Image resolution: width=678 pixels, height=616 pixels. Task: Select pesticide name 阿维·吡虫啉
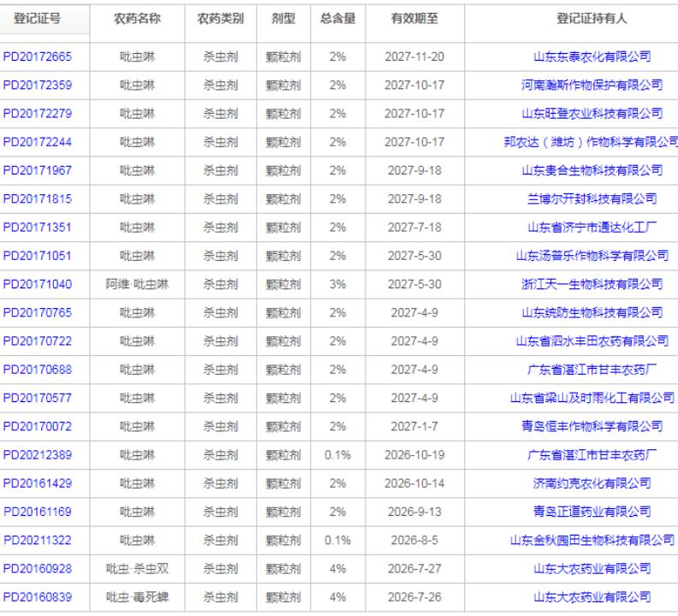pyautogui.click(x=137, y=284)
